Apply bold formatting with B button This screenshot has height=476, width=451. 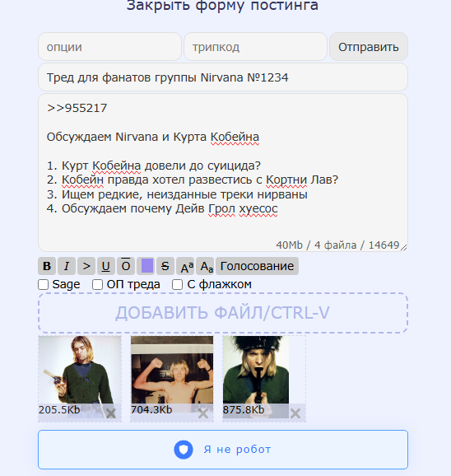point(47,266)
